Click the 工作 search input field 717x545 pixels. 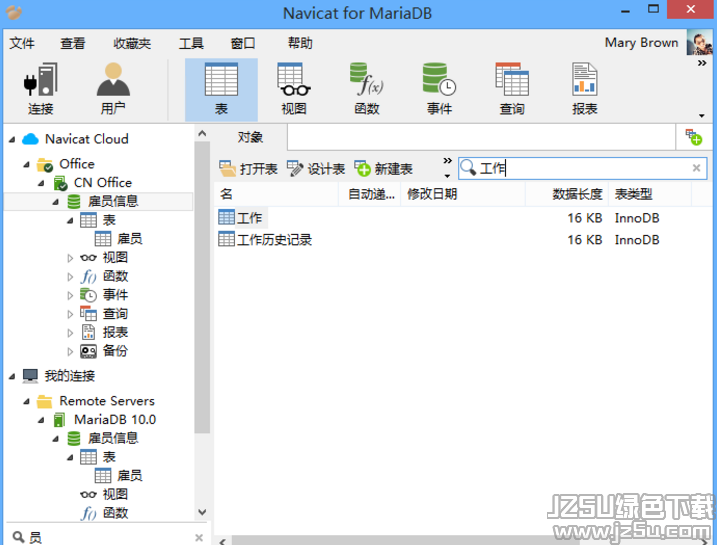point(583,168)
